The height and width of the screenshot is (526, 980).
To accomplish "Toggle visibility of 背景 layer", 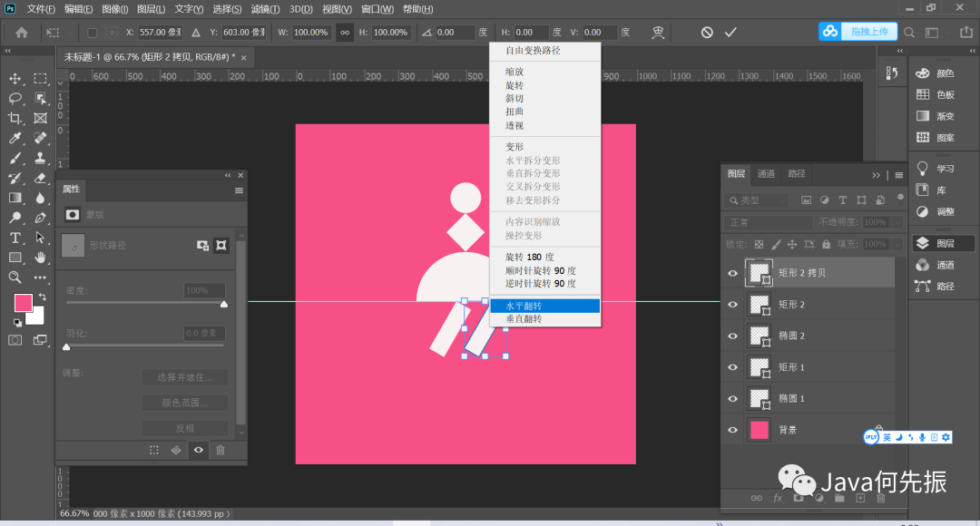I will [733, 430].
